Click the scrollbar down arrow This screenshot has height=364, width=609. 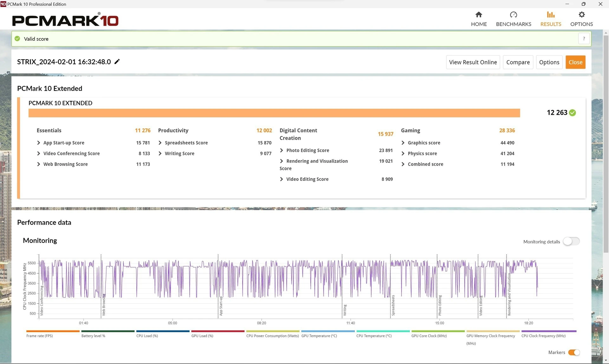pyautogui.click(x=606, y=361)
